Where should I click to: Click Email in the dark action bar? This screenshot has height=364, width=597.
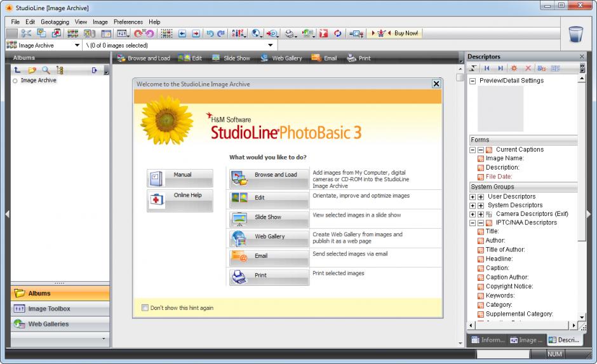pyautogui.click(x=325, y=58)
